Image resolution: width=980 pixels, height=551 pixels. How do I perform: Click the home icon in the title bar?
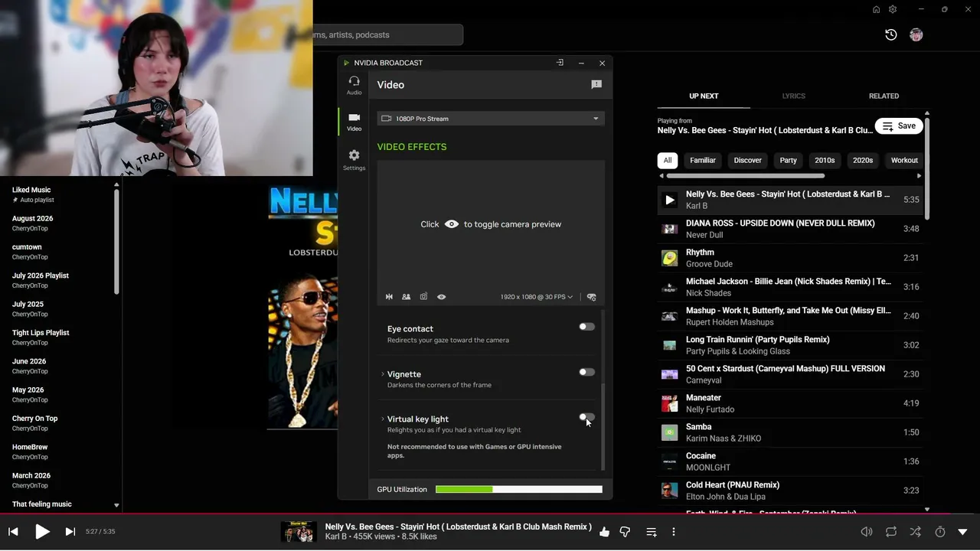click(876, 10)
